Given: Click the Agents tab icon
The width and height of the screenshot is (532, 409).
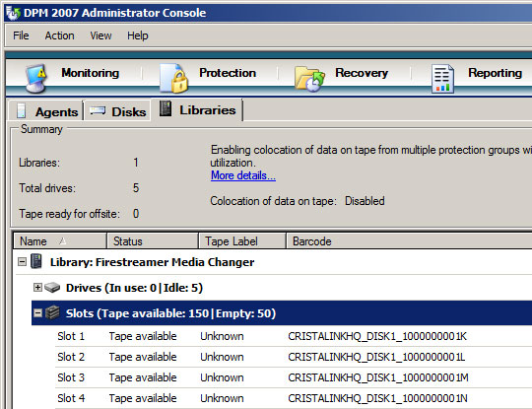Looking at the screenshot, I should coord(22,111).
